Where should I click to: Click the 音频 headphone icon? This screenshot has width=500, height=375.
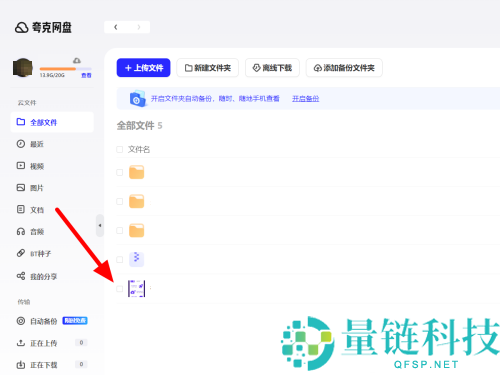click(x=21, y=231)
